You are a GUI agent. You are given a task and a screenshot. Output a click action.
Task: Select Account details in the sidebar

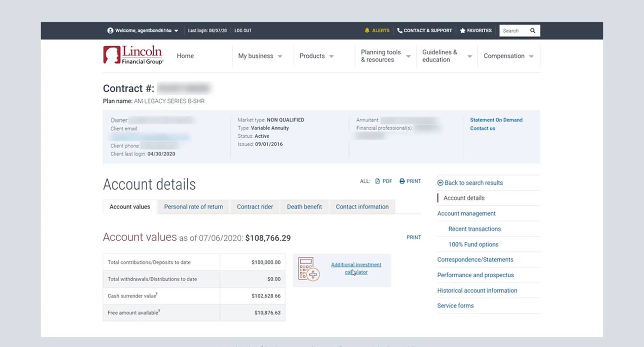pos(464,198)
